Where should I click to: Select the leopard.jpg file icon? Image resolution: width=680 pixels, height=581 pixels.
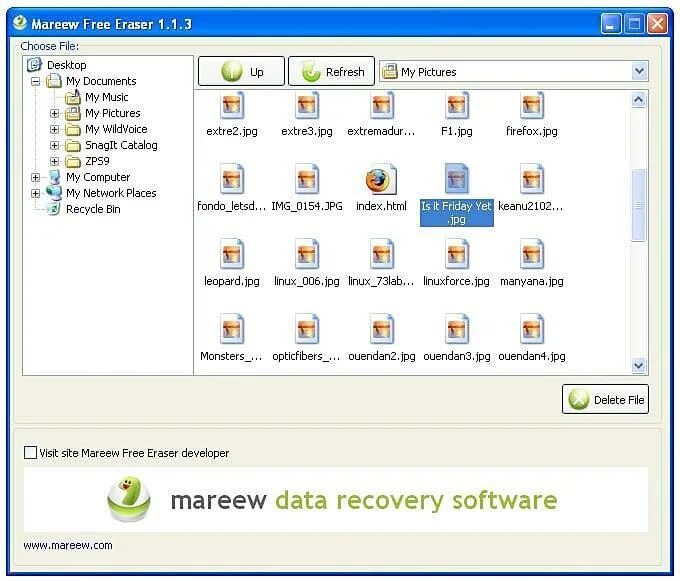tap(232, 254)
